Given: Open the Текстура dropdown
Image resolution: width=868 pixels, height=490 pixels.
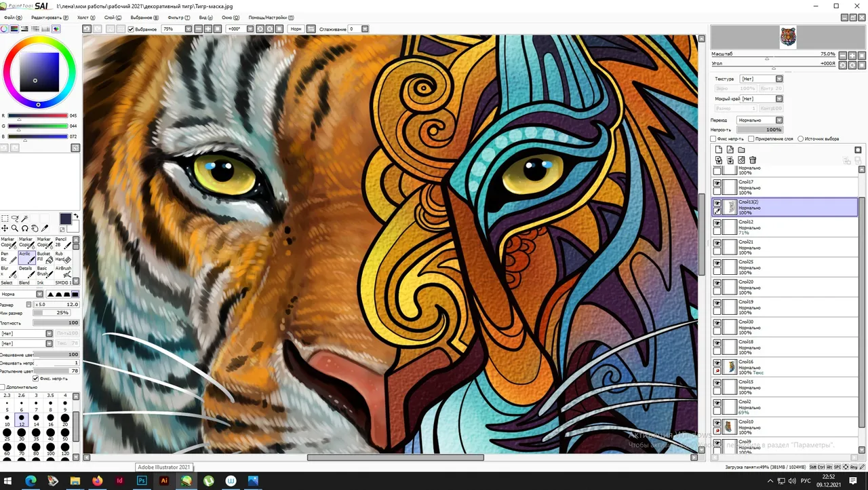Looking at the screenshot, I should pos(779,79).
